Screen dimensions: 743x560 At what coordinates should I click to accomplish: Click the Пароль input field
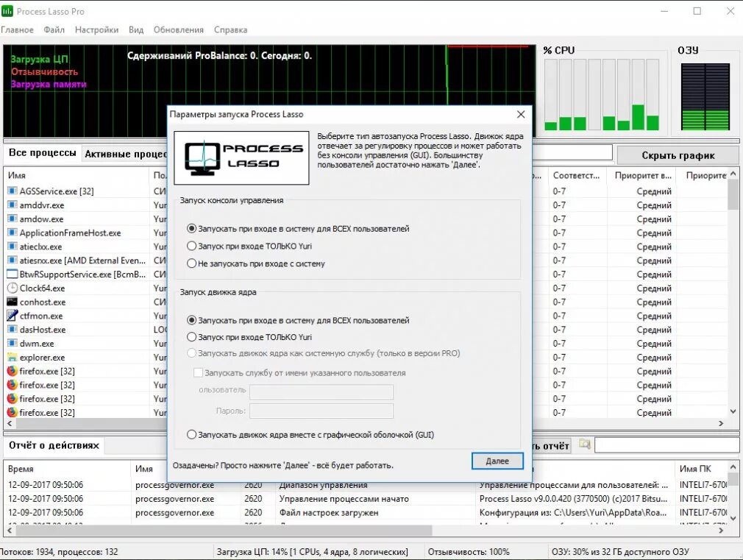pyautogui.click(x=321, y=411)
